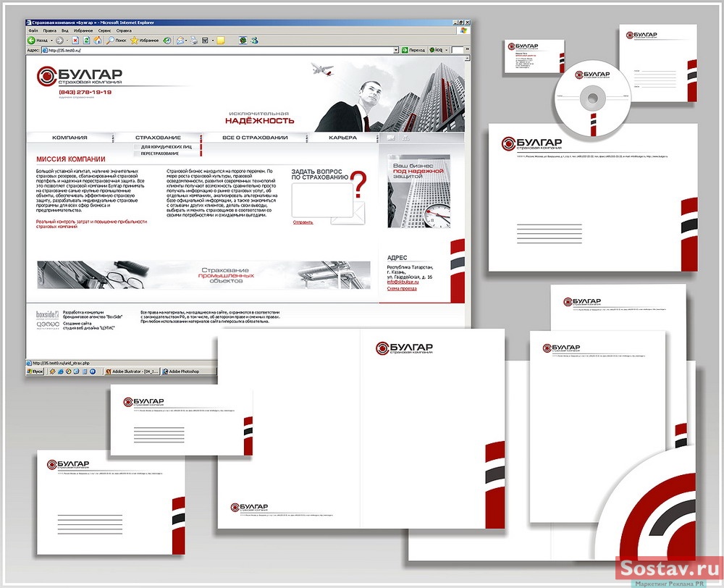724x588 pixels.
Task: Open the Справка menu
Action: point(124,31)
